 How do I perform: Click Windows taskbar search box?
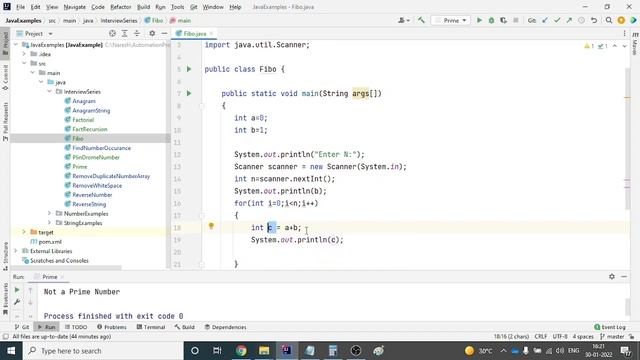102,351
